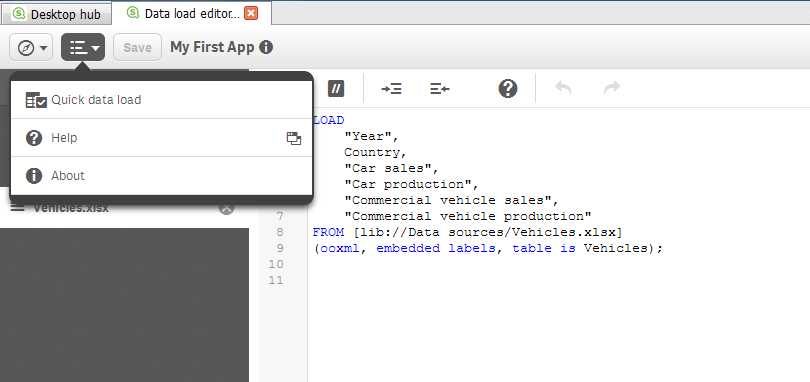
Task: Select the Data load editor tab
Action: (192, 13)
